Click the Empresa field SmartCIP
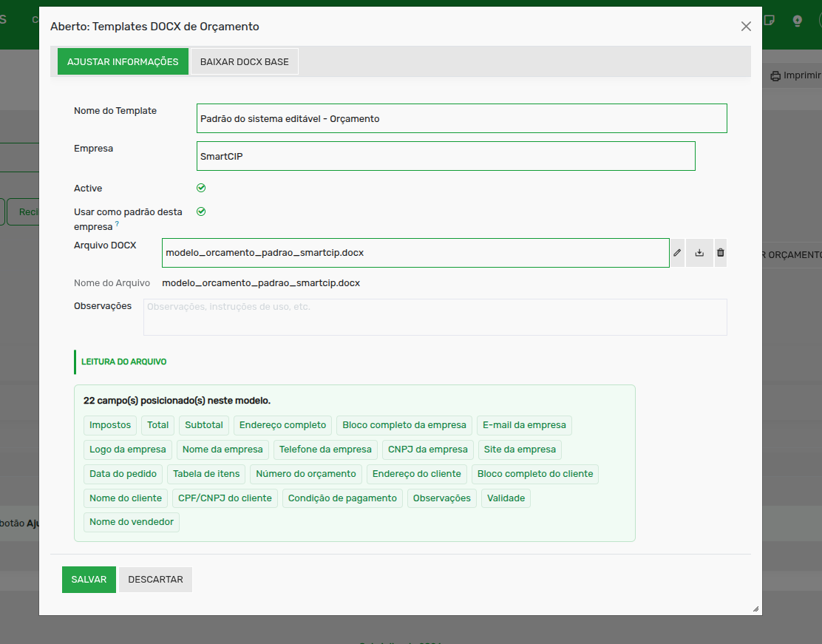 pyautogui.click(x=446, y=156)
